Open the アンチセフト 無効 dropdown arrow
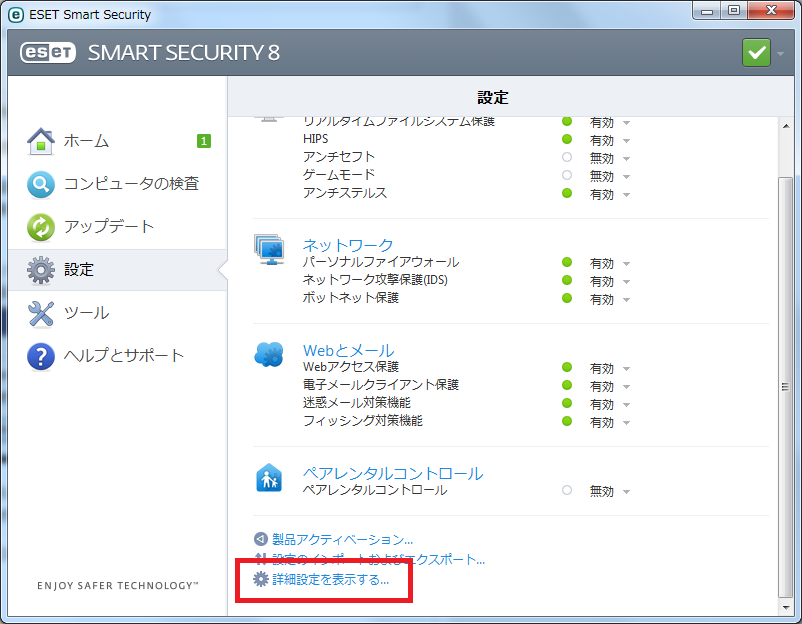The width and height of the screenshot is (802, 624). click(627, 159)
